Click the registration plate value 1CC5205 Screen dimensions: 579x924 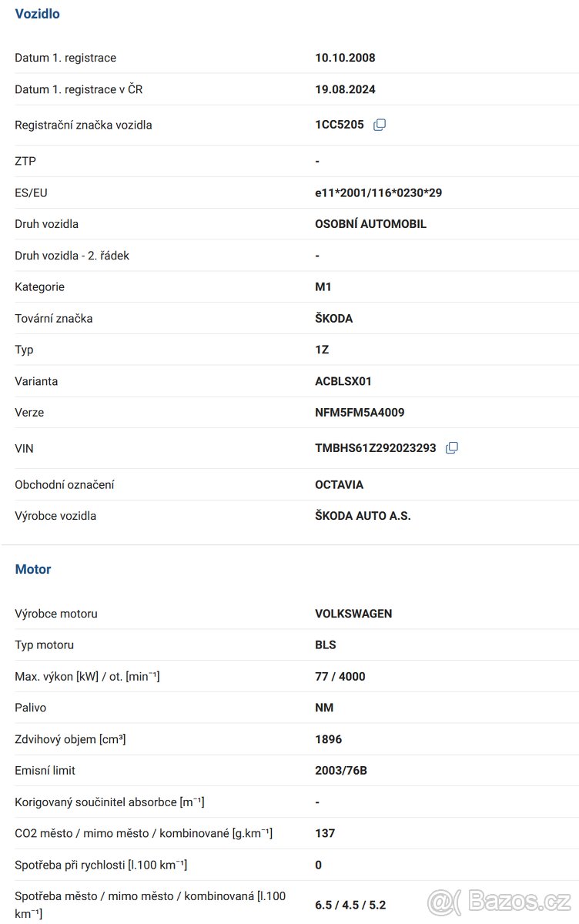pyautogui.click(x=339, y=125)
